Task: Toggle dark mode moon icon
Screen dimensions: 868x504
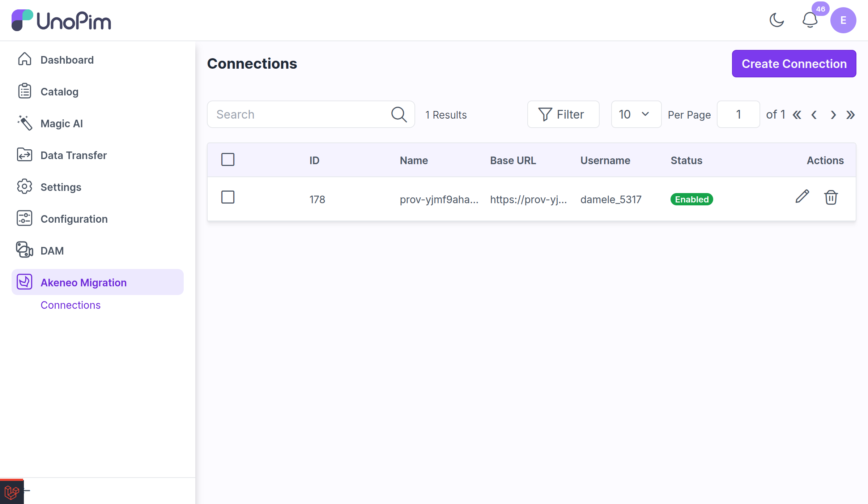Action: coord(776,20)
